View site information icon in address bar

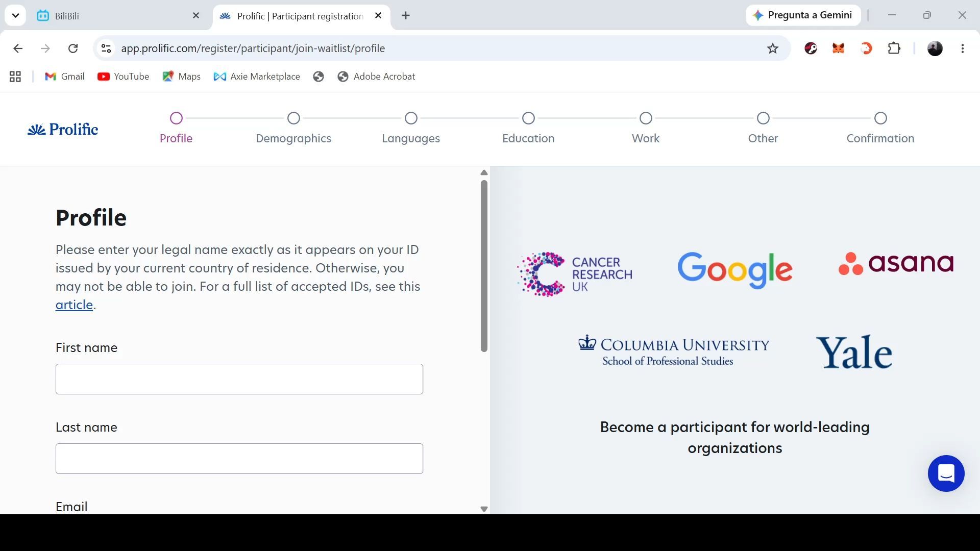click(106, 48)
